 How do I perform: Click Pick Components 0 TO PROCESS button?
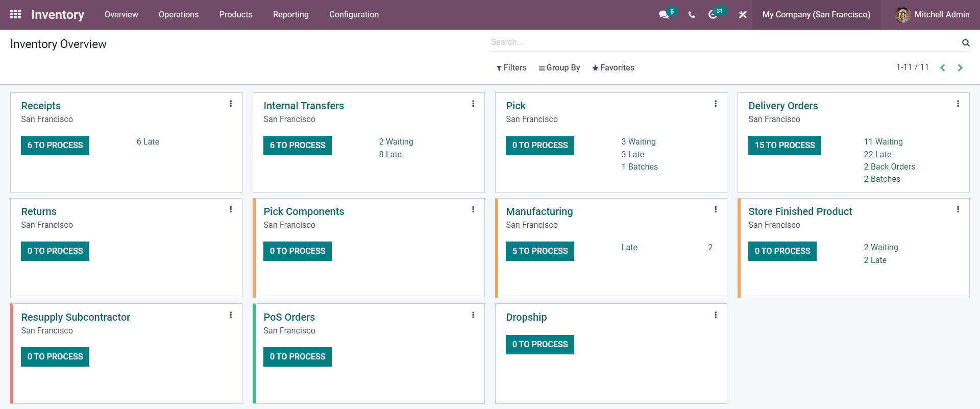coord(298,251)
